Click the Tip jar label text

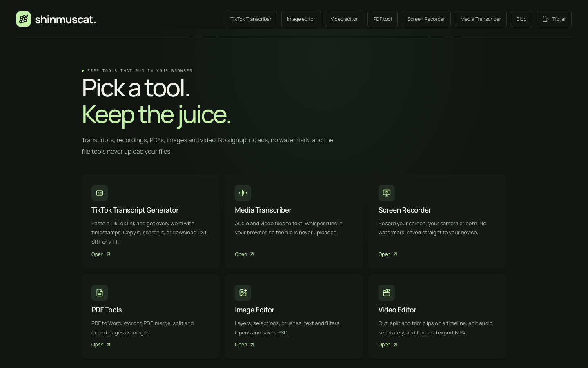(x=559, y=19)
